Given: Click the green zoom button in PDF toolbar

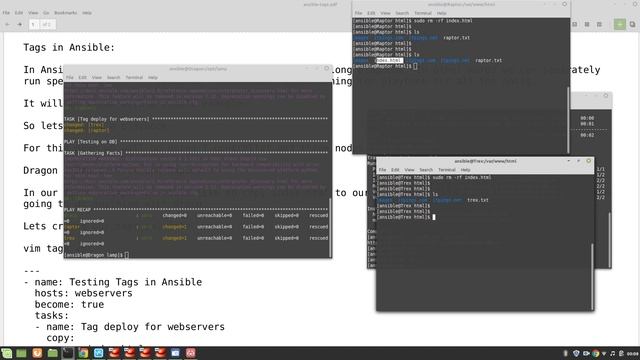Looking at the screenshot, I should point(620,24).
